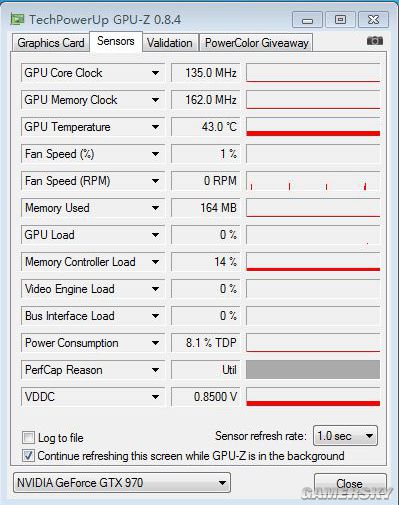
Task: Switch to the Graphics Card tab
Action: [x=51, y=43]
